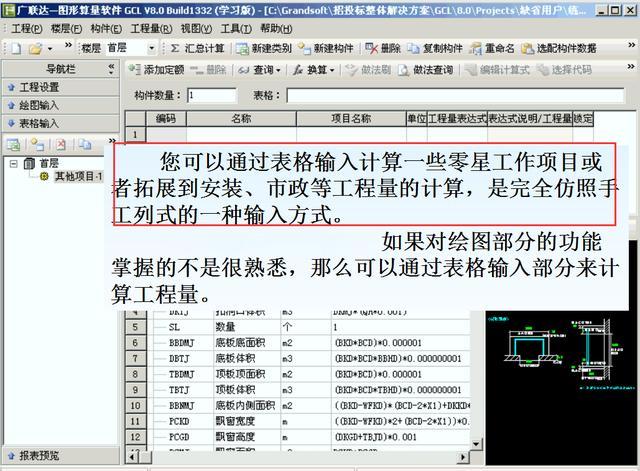
Task: Click 做法刷 toolbar button
Action: coord(369,70)
